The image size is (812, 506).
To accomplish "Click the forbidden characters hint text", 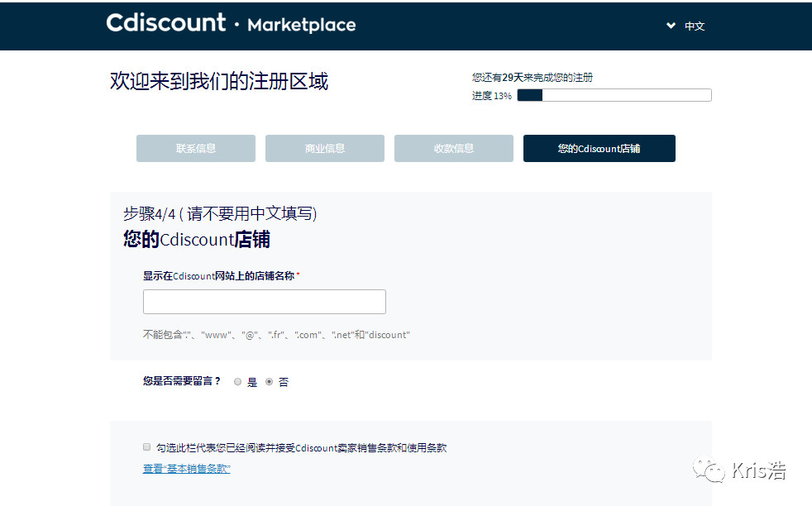I will click(276, 335).
